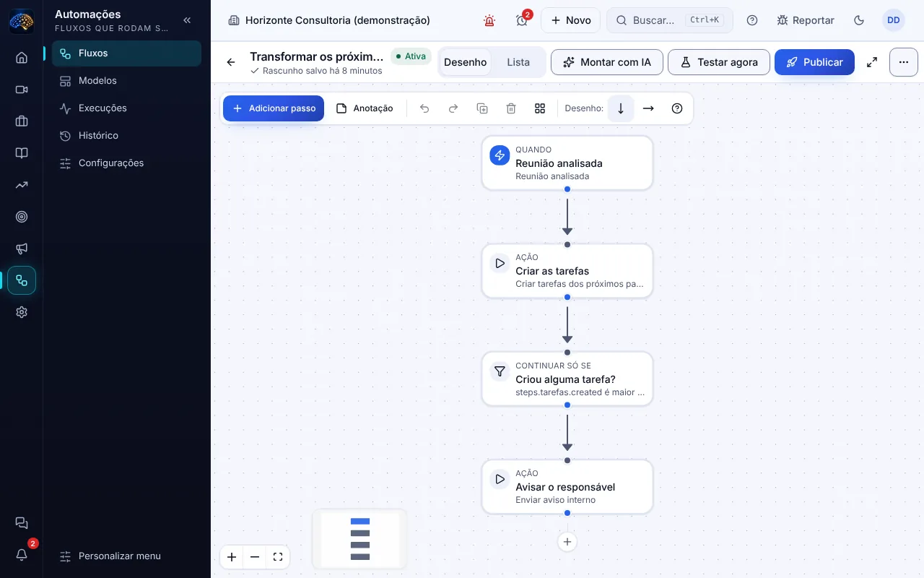Open the video camera icon in the left rail

[22, 90]
